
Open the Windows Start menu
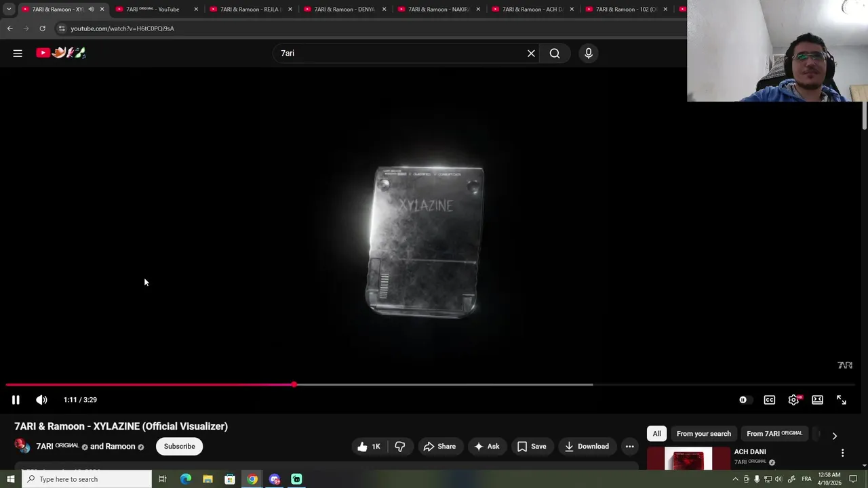point(10,479)
